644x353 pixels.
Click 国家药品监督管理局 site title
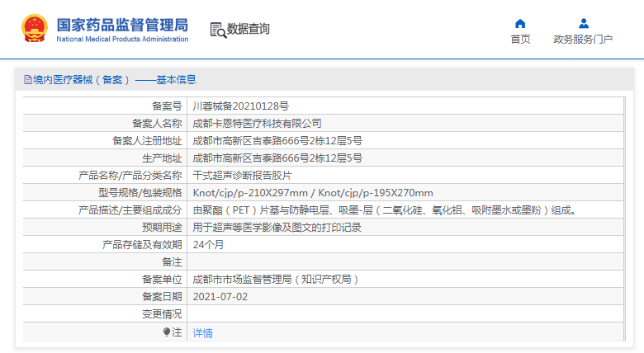click(x=122, y=25)
